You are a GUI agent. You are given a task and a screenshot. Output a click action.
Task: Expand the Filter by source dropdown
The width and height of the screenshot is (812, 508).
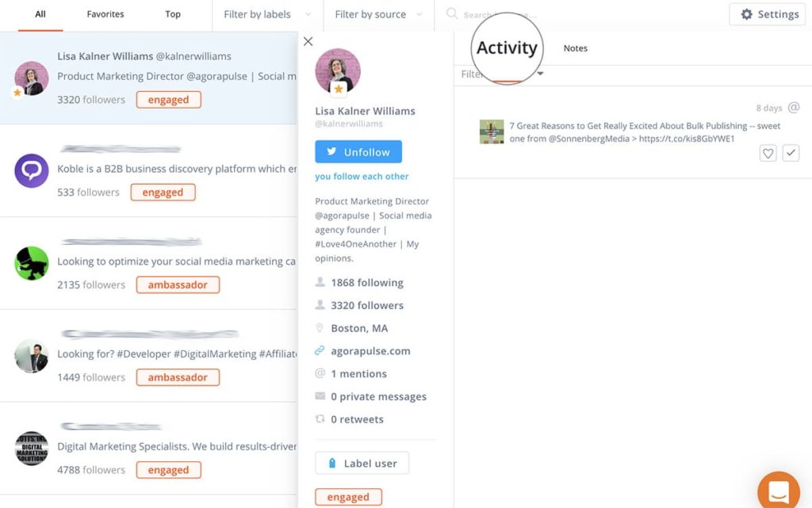point(378,14)
